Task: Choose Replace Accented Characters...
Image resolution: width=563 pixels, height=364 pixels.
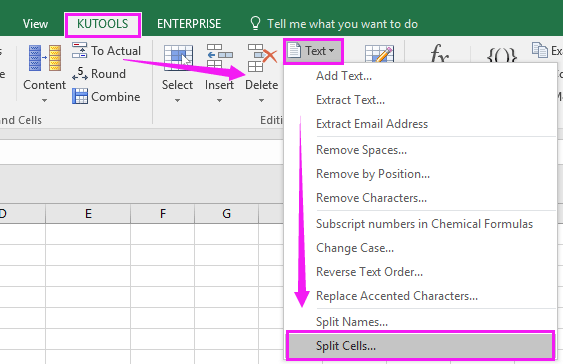Action: click(x=419, y=296)
